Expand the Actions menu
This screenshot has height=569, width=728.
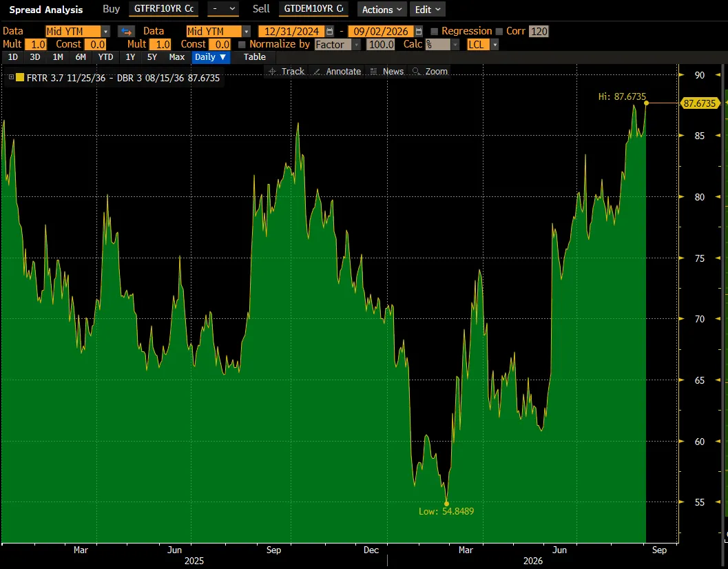pyautogui.click(x=382, y=9)
